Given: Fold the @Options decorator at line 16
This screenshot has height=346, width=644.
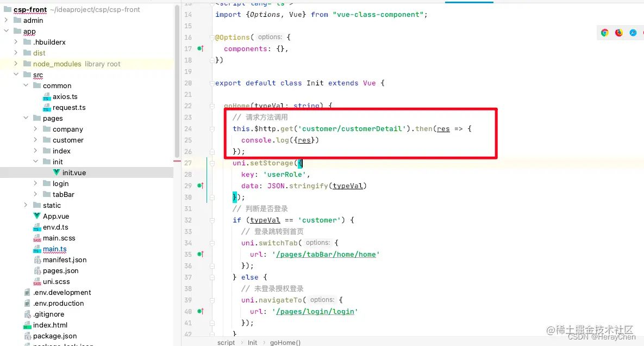Looking at the screenshot, I should pos(212,38).
